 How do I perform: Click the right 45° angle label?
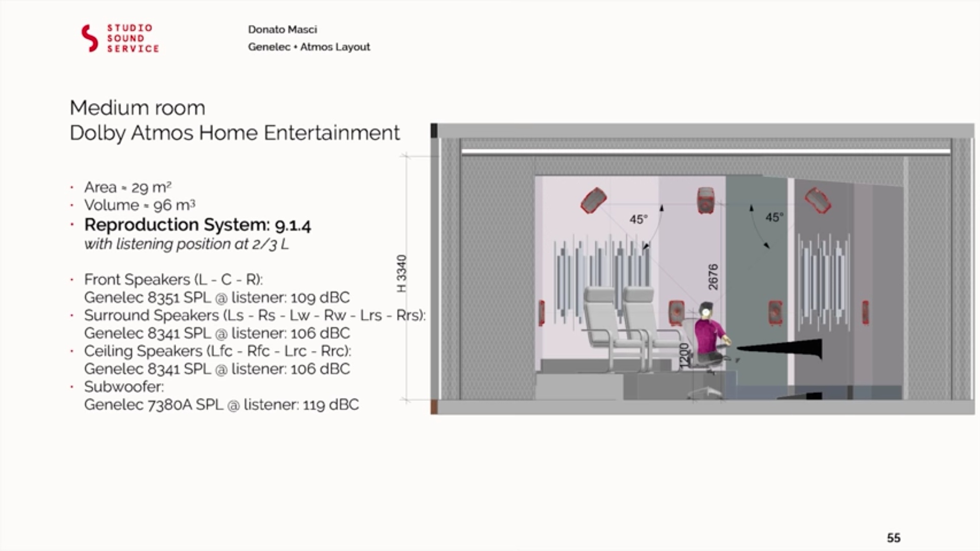[774, 217]
